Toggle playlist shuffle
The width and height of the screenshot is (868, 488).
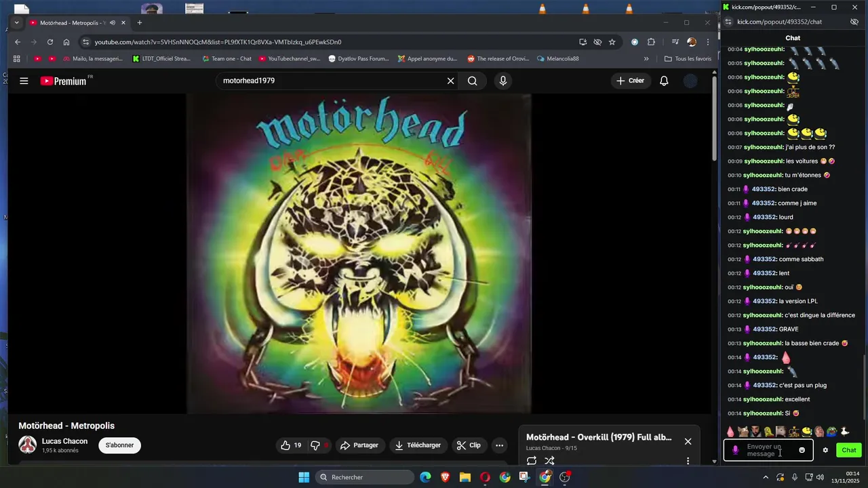tap(550, 461)
